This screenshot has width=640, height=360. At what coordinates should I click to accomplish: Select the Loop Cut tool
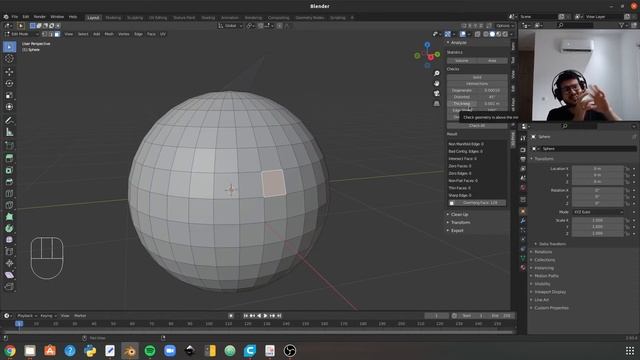pos(9,193)
